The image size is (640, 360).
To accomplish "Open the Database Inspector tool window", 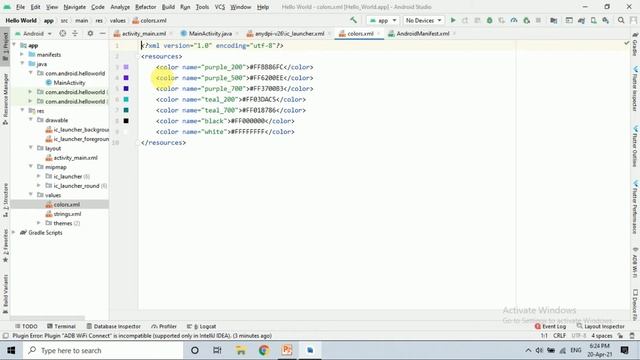I will 113,327.
